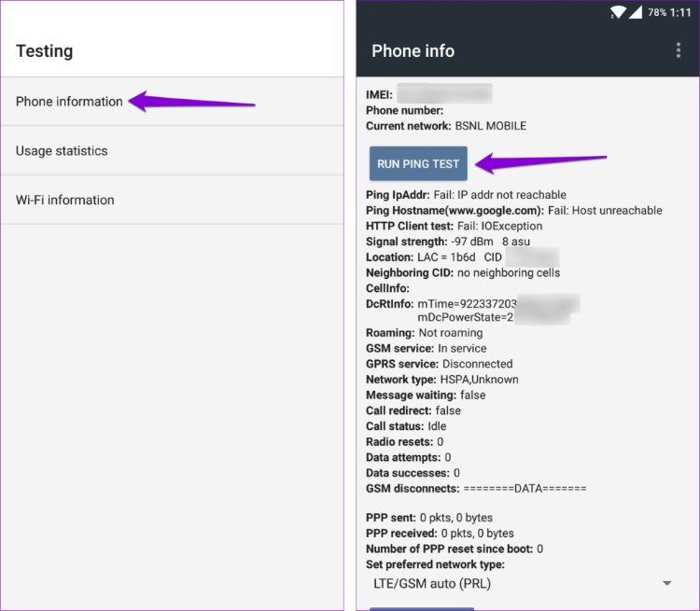
Task: Tap the Wi-Fi status bar icon
Action: tap(618, 12)
